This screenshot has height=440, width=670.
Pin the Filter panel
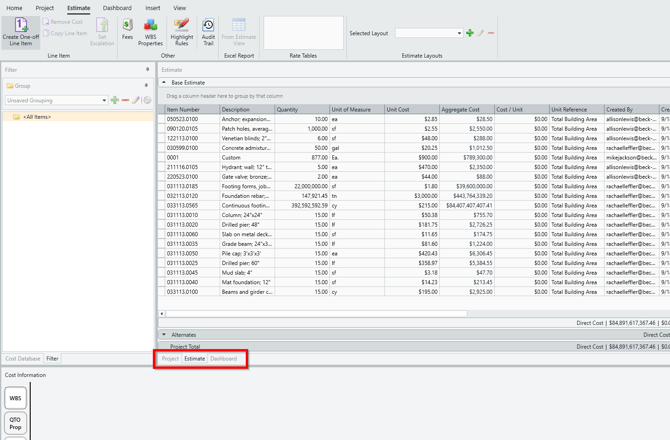tap(147, 69)
